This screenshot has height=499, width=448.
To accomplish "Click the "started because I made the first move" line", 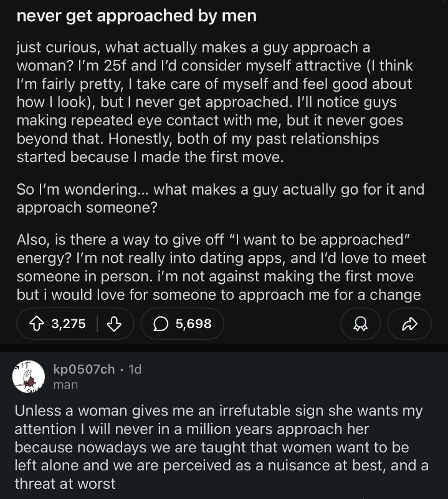I will click(x=150, y=157).
